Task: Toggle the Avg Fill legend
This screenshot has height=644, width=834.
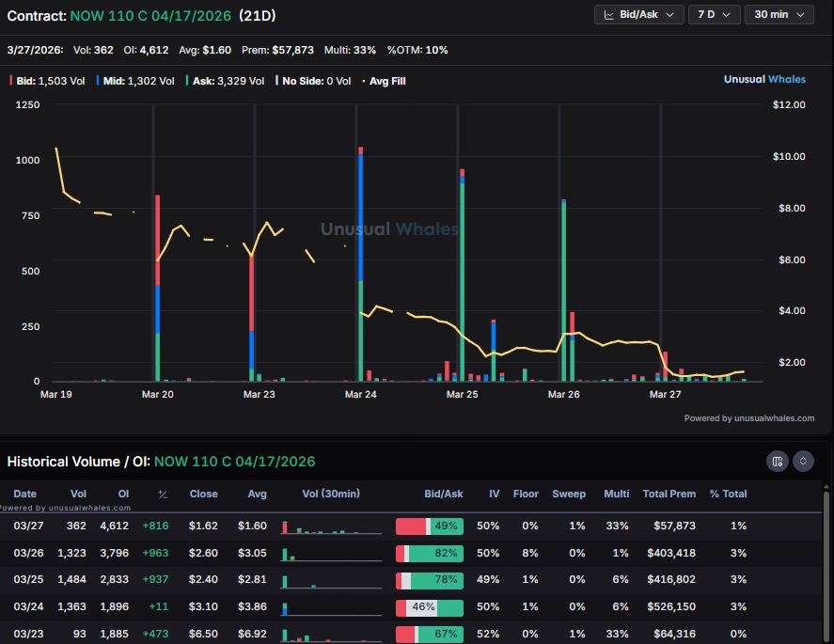Action: (384, 81)
